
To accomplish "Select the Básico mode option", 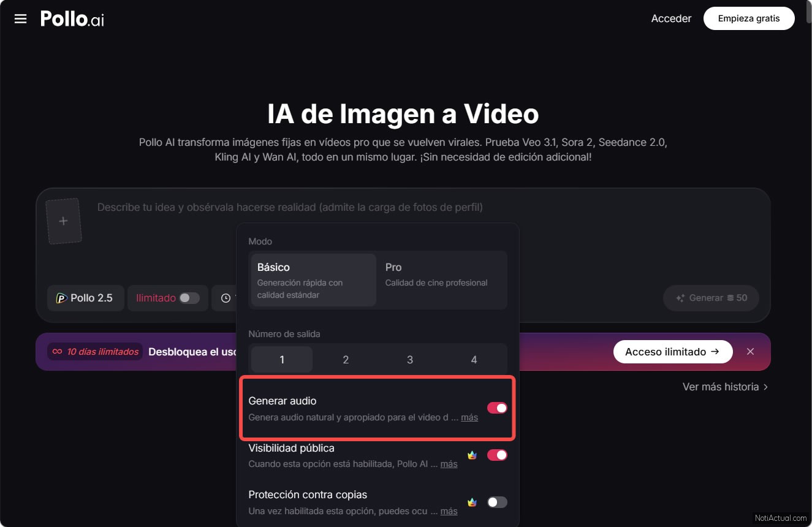I will point(313,280).
